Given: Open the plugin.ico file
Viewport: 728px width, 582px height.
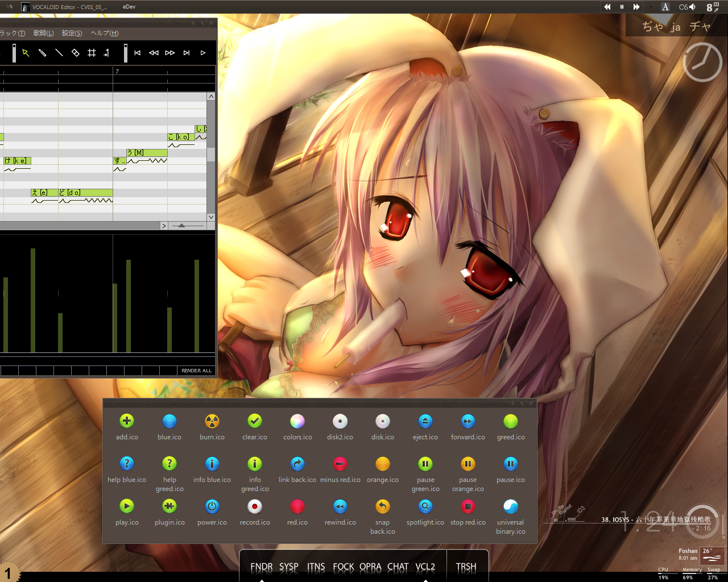Looking at the screenshot, I should coord(169,513).
